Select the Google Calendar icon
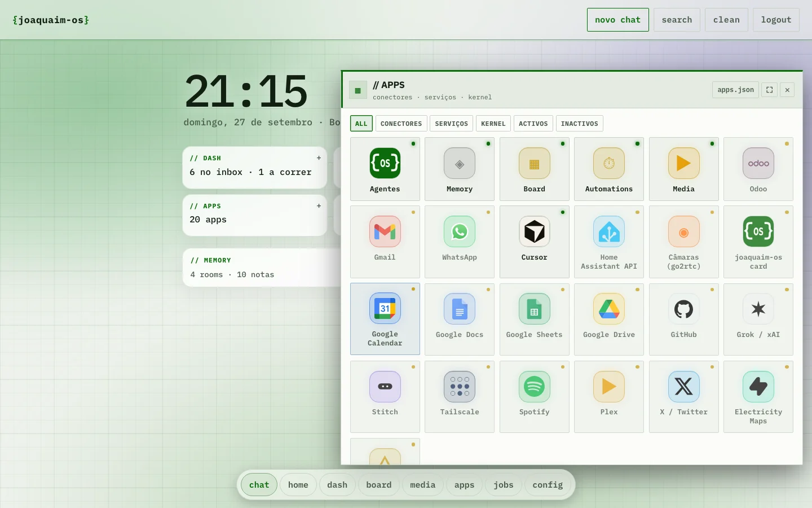812x508 pixels. click(x=385, y=309)
